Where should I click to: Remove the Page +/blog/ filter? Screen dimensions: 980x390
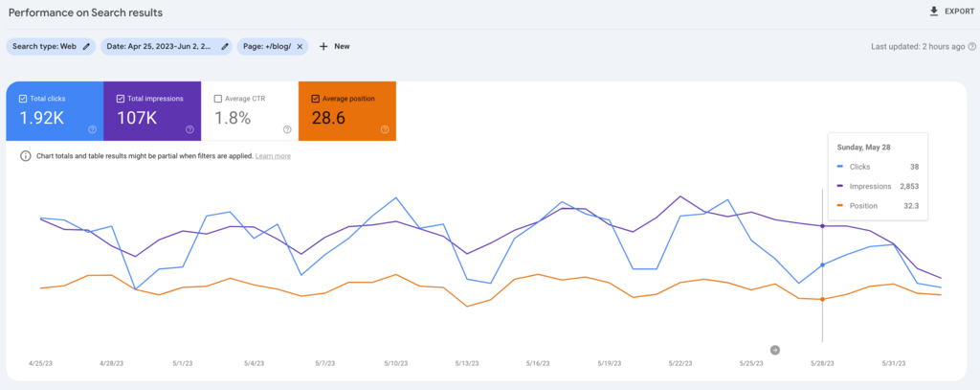click(x=300, y=46)
